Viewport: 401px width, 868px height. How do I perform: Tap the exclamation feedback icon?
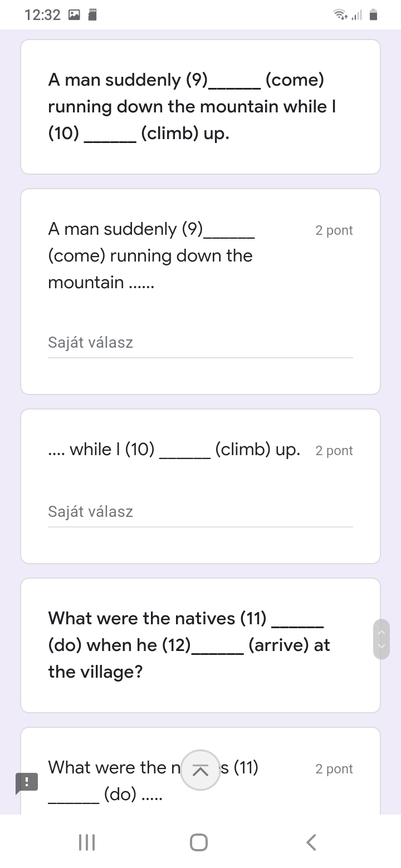click(x=26, y=782)
